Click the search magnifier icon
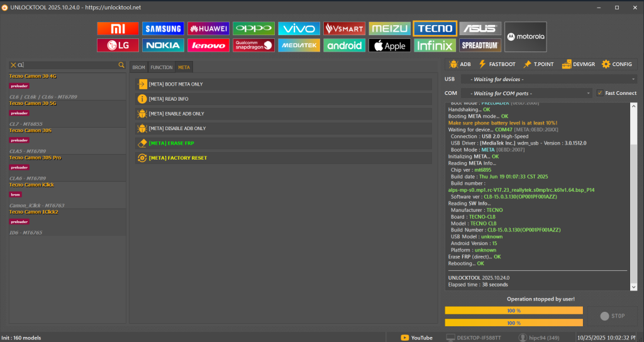The height and width of the screenshot is (342, 644). (121, 65)
